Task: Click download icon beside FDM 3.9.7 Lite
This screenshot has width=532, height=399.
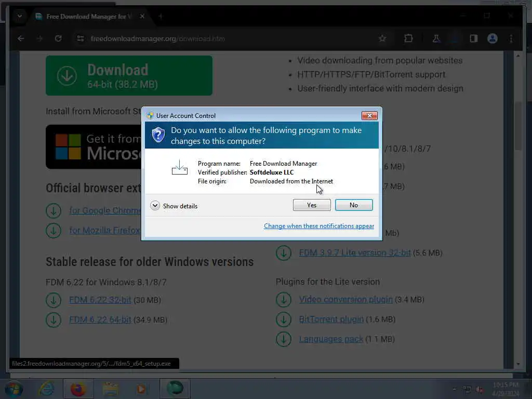Action: (x=283, y=253)
